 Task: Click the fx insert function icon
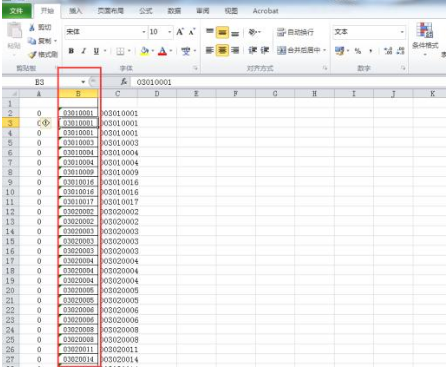click(x=124, y=82)
